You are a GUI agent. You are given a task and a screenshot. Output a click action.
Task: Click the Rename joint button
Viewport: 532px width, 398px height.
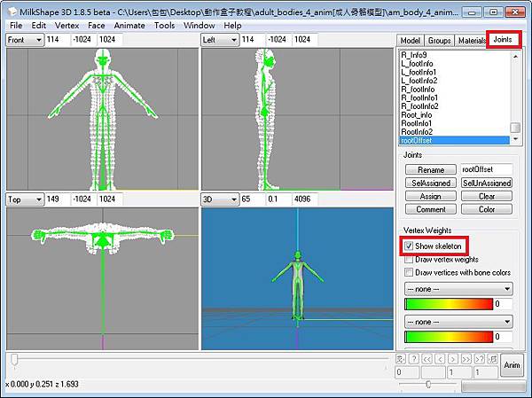(431, 169)
